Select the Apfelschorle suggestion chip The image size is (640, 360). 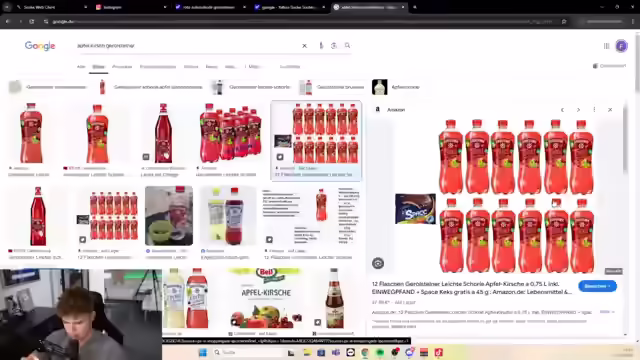(x=396, y=87)
